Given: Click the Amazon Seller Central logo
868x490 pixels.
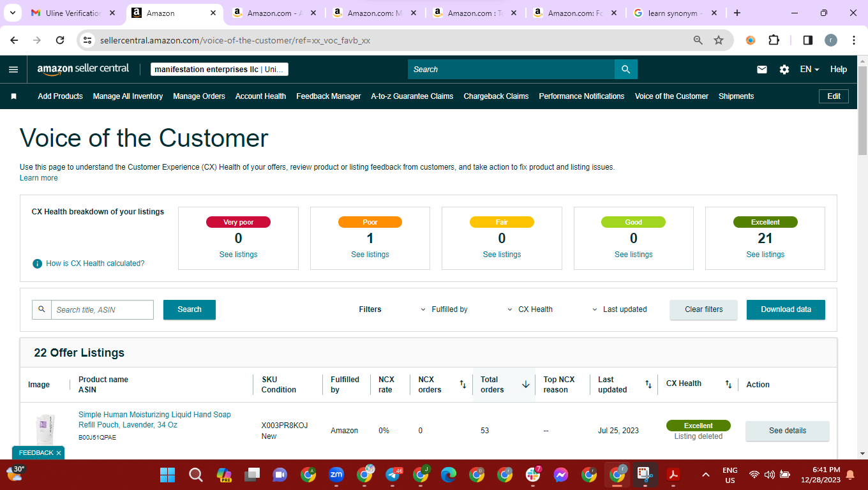Looking at the screenshot, I should pyautogui.click(x=83, y=69).
